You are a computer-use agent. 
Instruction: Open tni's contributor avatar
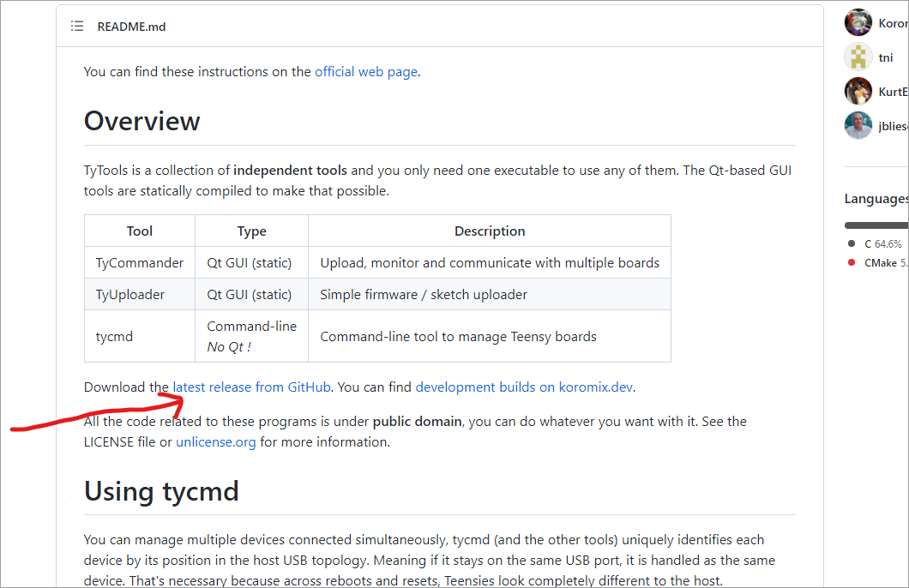(x=858, y=56)
